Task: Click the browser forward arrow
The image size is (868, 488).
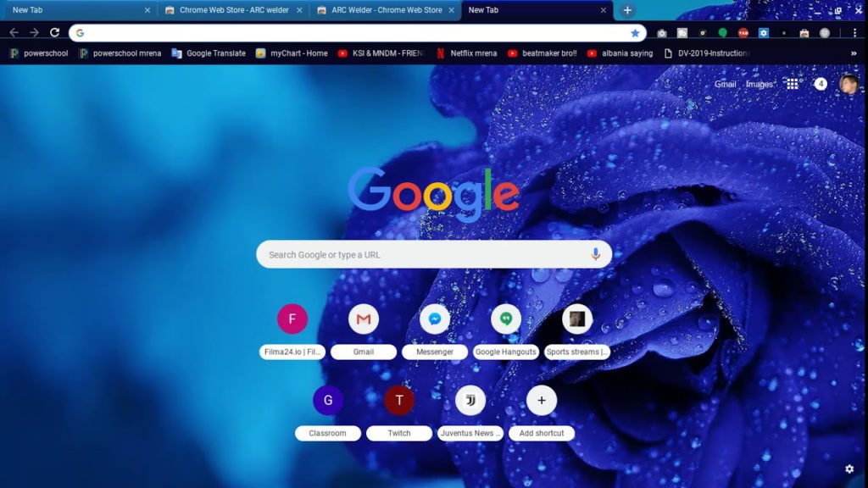Action: tap(34, 33)
